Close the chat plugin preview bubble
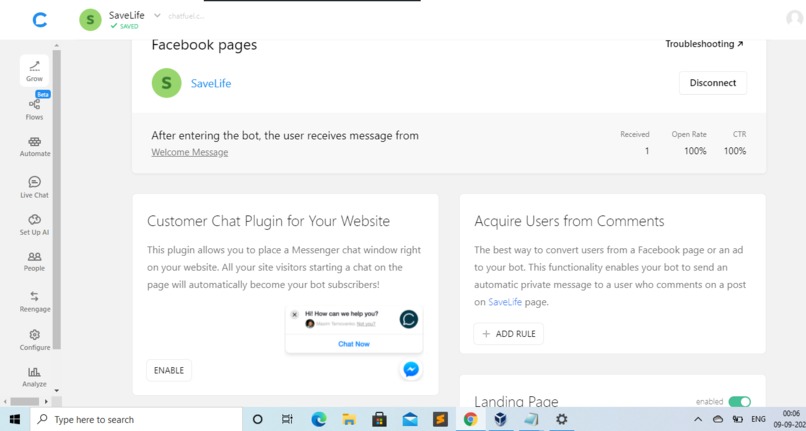Viewport: 806px width, 431px height. tap(294, 314)
